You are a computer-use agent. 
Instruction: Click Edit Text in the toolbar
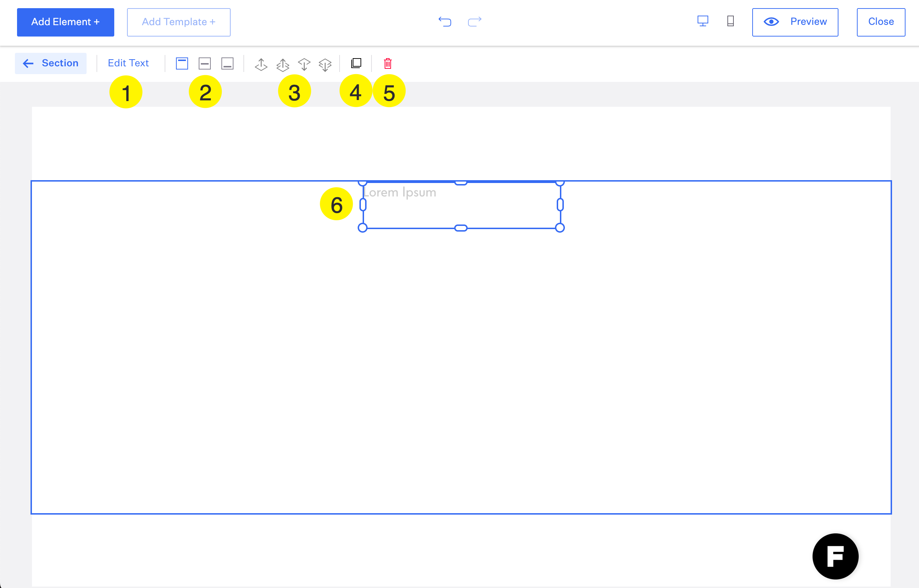coord(128,63)
